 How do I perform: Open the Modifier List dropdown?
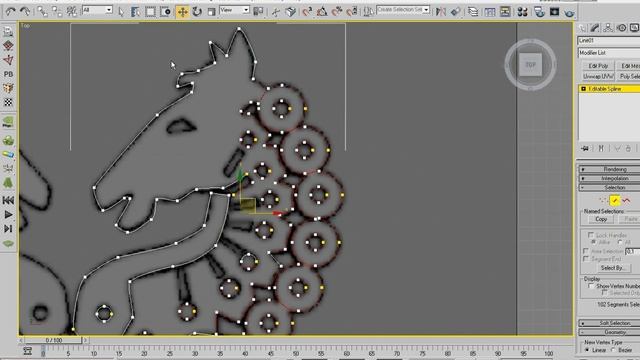(x=609, y=53)
